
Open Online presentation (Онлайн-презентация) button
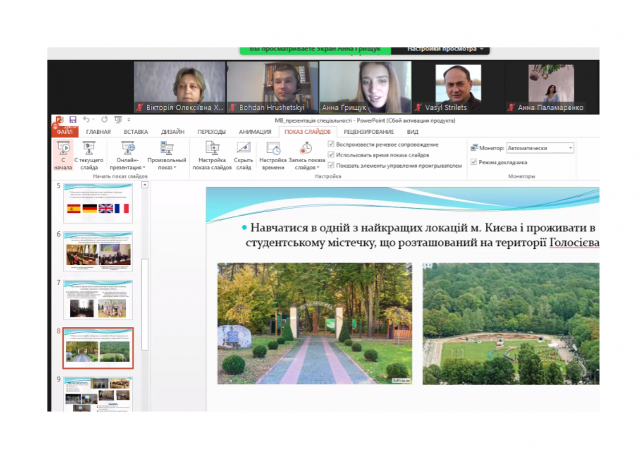click(127, 155)
